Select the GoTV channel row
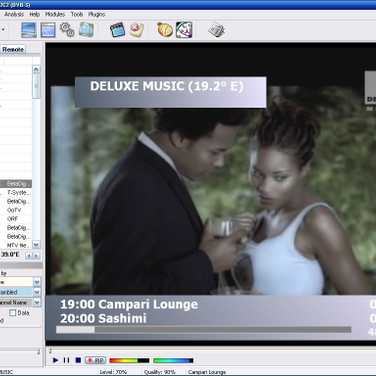376x376 pixels. point(16,210)
